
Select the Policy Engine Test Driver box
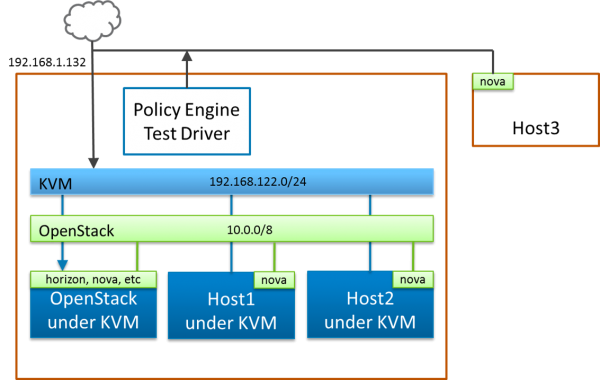click(x=187, y=121)
